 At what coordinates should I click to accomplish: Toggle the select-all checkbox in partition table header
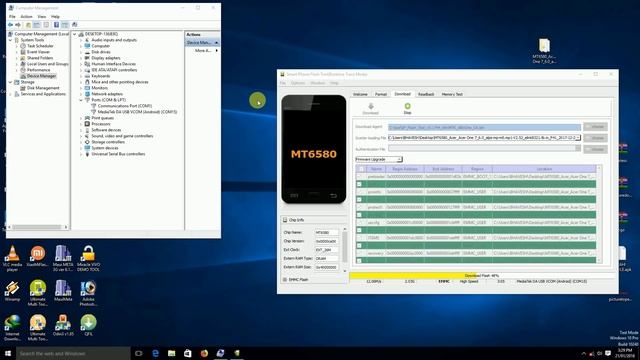(x=361, y=169)
